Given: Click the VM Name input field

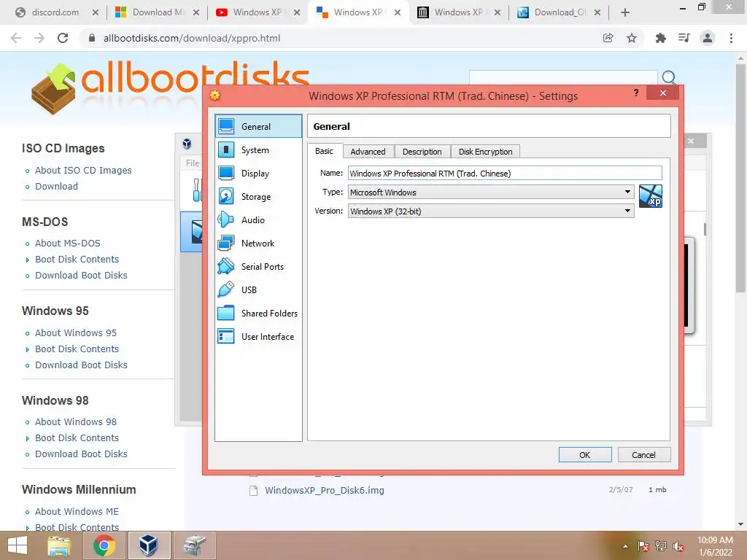Looking at the screenshot, I should coord(505,174).
